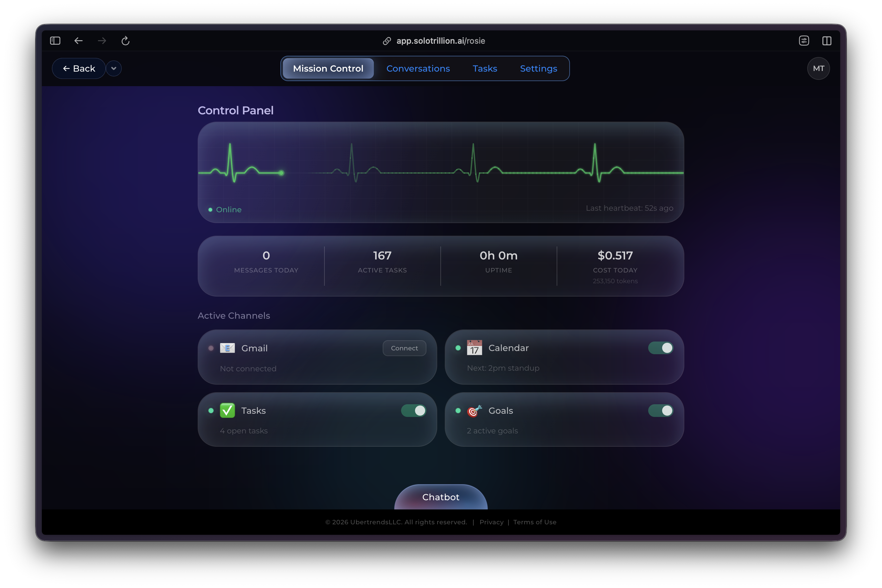Click the Calendar channel icon
This screenshot has height=588, width=882.
tap(474, 348)
